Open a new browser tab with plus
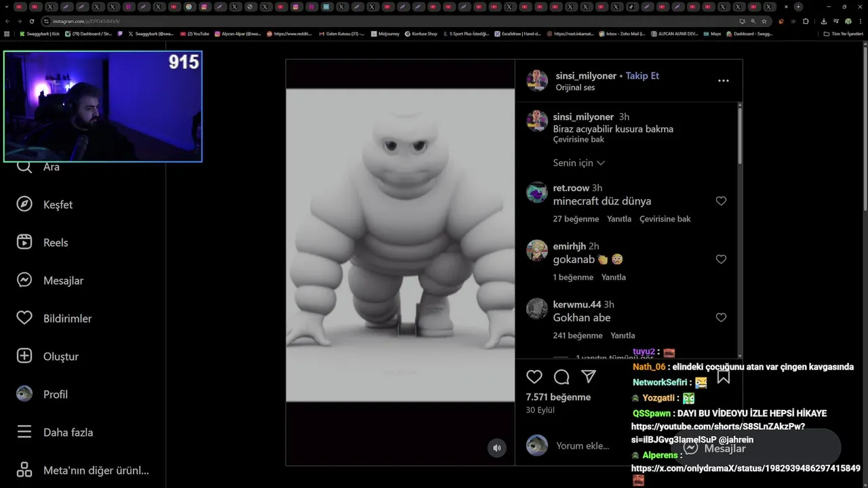This screenshot has height=488, width=868. pyautogui.click(x=798, y=7)
